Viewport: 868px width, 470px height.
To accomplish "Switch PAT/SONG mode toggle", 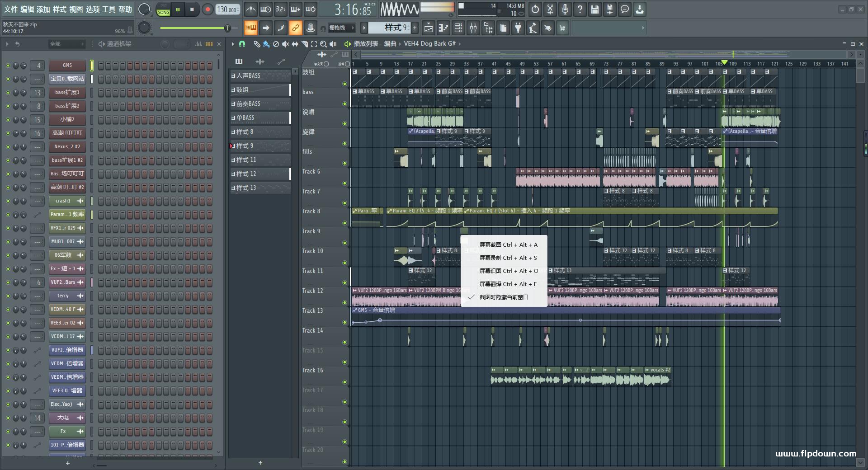I will 163,10.
